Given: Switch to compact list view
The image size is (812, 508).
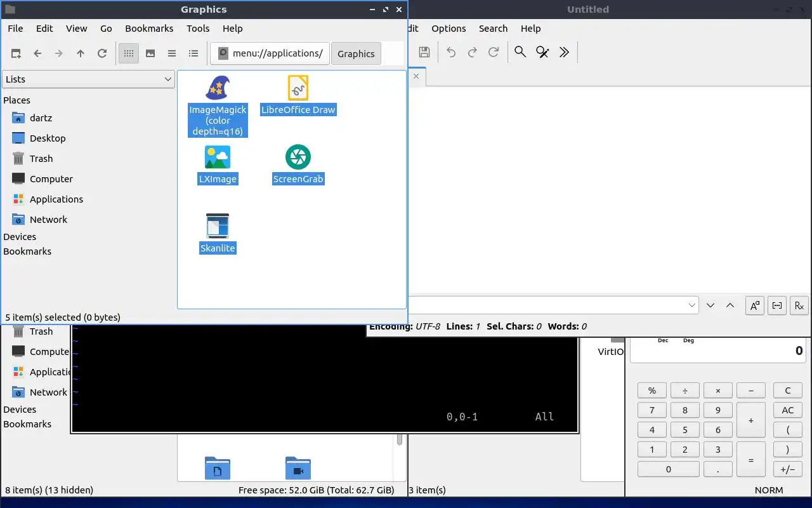Looking at the screenshot, I should click(x=172, y=53).
